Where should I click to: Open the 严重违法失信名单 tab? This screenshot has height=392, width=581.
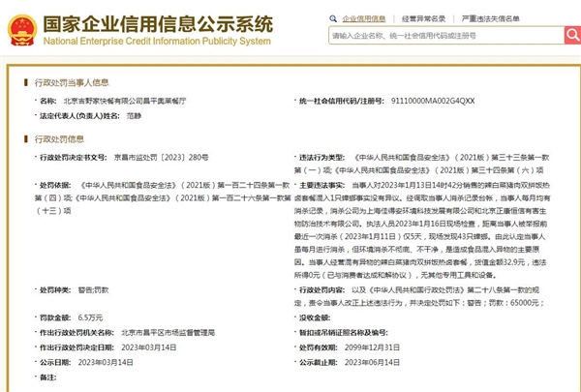[x=490, y=19]
